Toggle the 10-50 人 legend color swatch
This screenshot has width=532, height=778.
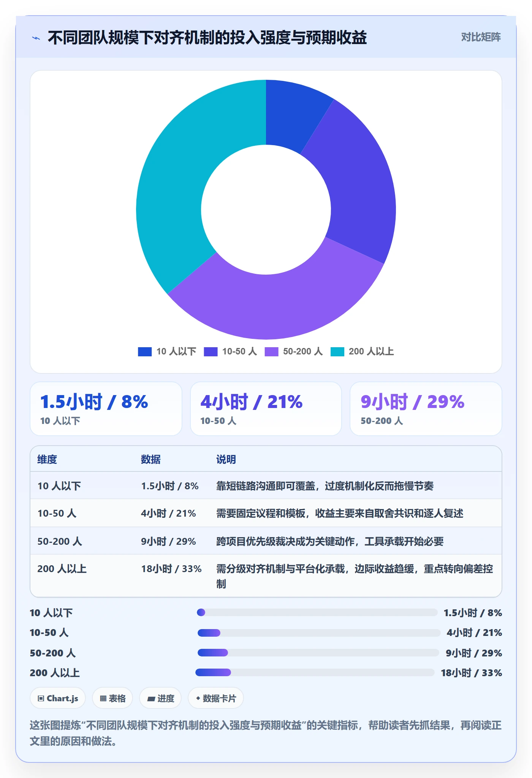[211, 352]
